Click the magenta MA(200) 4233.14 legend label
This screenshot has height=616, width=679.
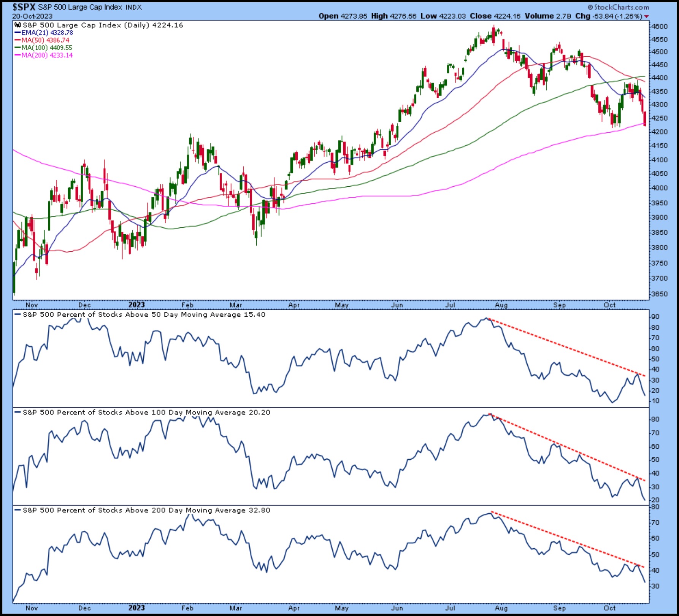(47, 56)
